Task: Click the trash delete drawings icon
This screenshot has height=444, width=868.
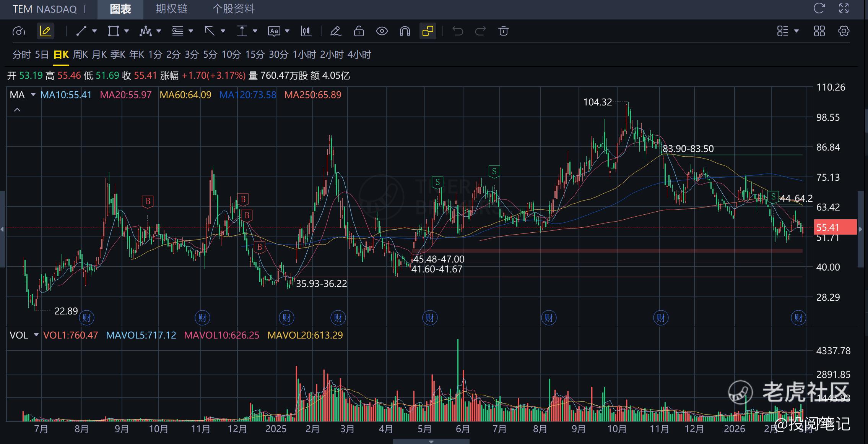Action: pos(504,31)
